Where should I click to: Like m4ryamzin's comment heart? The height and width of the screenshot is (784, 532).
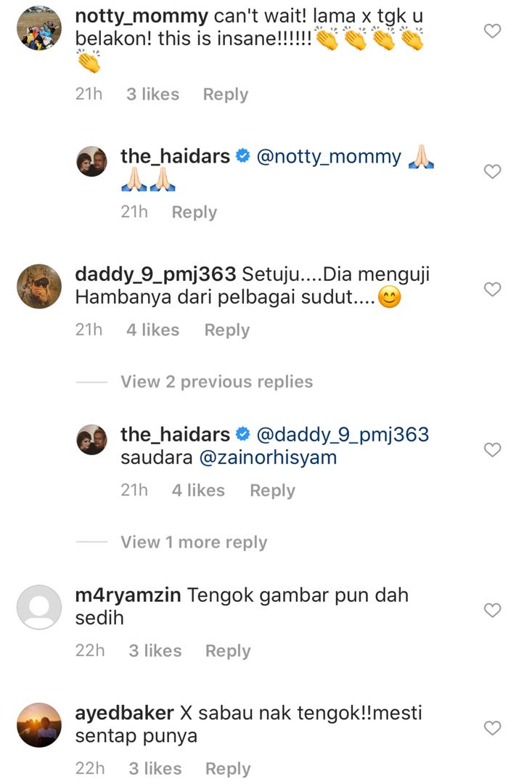[x=493, y=610]
